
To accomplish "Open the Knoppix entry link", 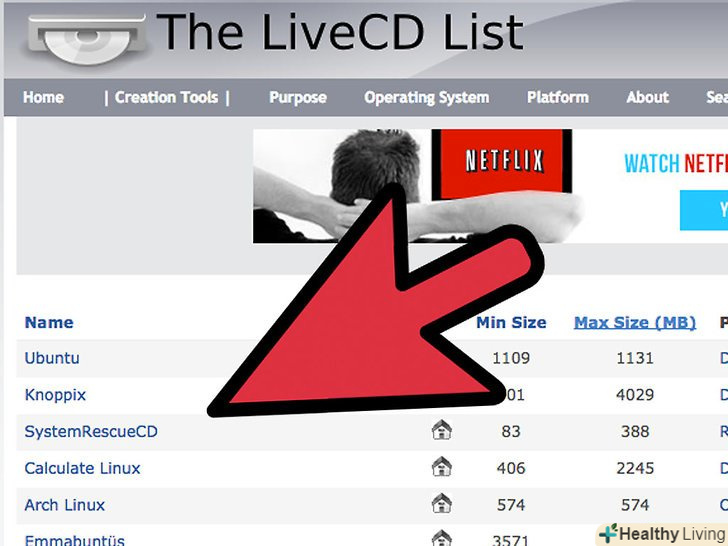I will click(55, 395).
